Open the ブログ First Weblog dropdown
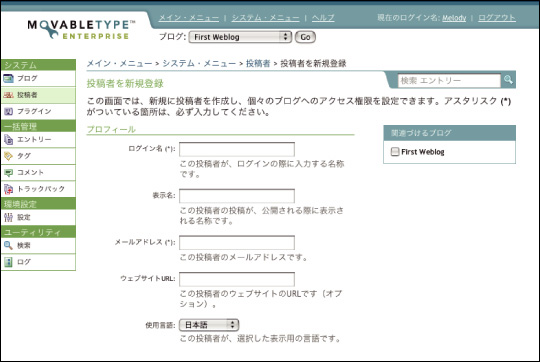The image size is (540, 362). click(x=240, y=37)
